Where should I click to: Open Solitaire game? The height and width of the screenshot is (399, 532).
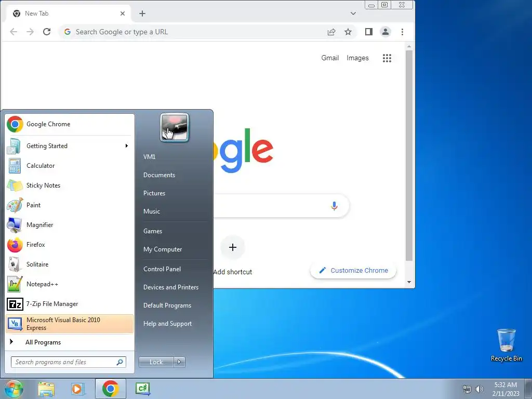[x=69, y=264]
